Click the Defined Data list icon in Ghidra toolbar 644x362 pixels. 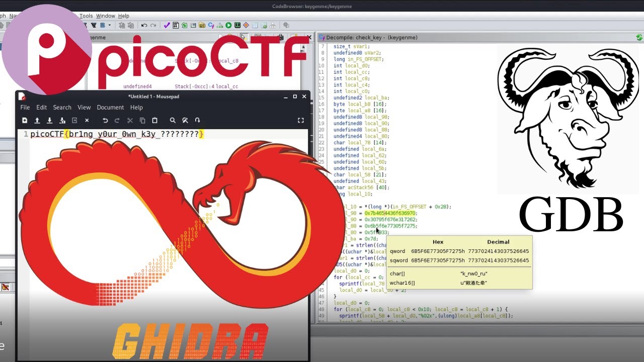(x=193, y=25)
